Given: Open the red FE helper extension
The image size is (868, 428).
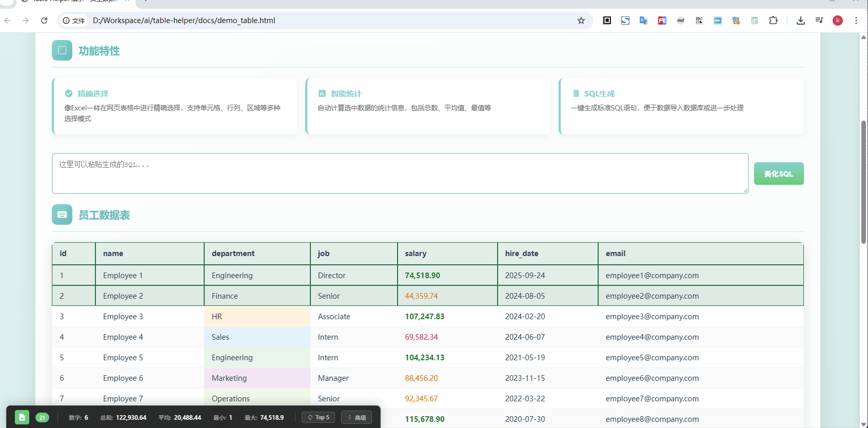Looking at the screenshot, I should click(x=662, y=21).
